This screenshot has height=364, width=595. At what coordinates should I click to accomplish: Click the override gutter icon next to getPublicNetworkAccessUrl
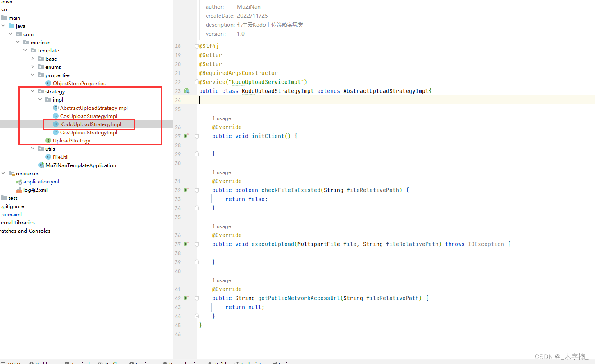click(186, 298)
